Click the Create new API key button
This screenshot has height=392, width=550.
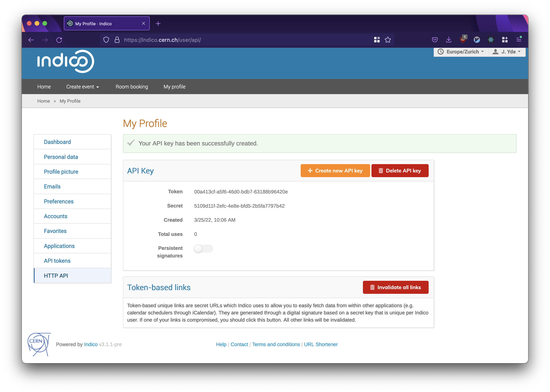tap(335, 171)
